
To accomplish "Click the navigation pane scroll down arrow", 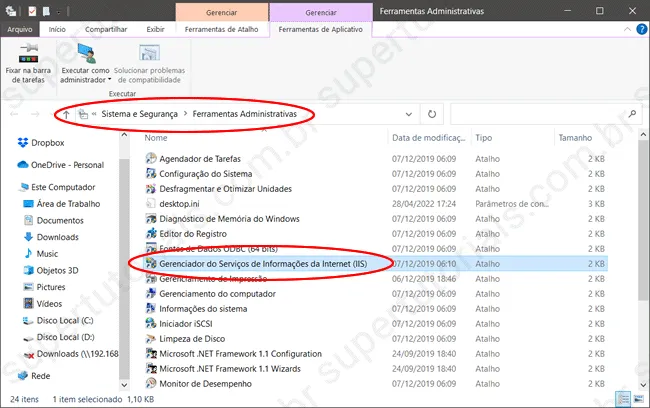I will (124, 385).
